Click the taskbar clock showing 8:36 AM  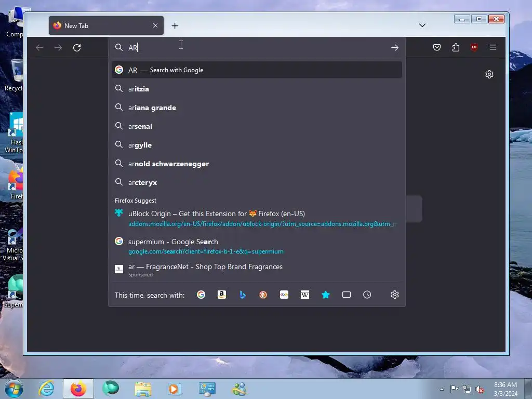(x=506, y=389)
